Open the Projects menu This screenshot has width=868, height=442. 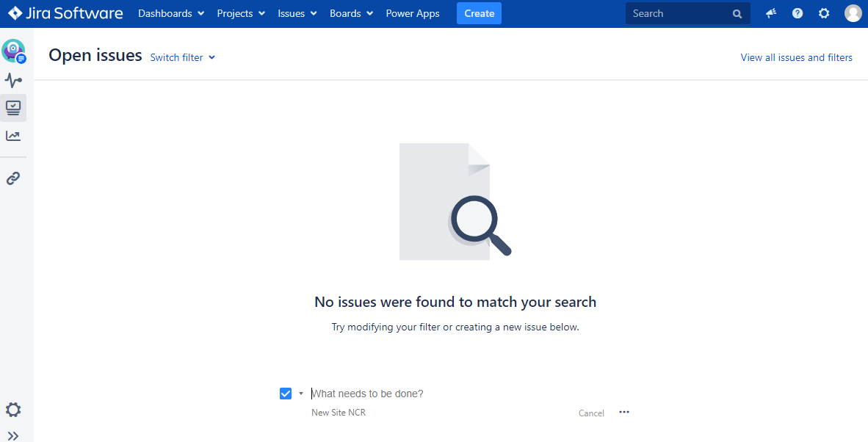[x=241, y=13]
